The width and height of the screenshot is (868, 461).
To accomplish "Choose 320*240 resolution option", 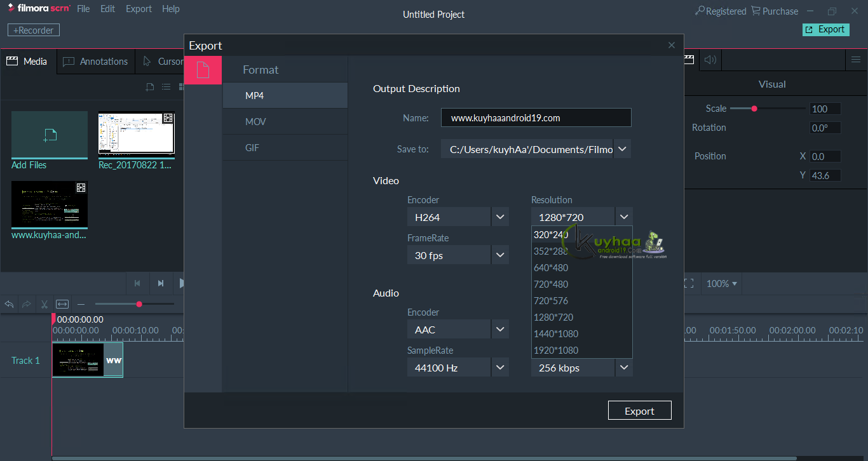I will point(582,234).
